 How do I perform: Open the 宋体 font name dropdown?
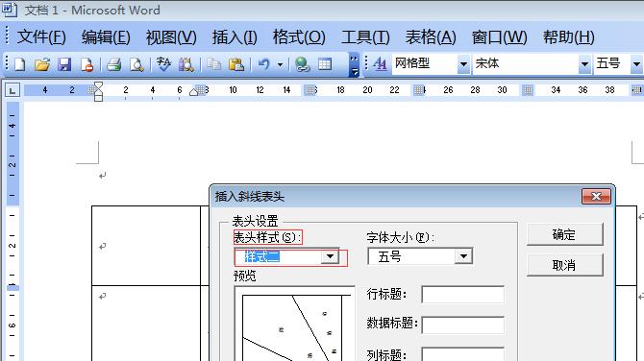tap(584, 64)
